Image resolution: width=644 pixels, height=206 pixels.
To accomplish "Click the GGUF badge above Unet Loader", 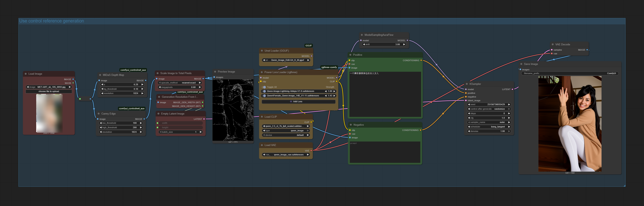I will [309, 46].
